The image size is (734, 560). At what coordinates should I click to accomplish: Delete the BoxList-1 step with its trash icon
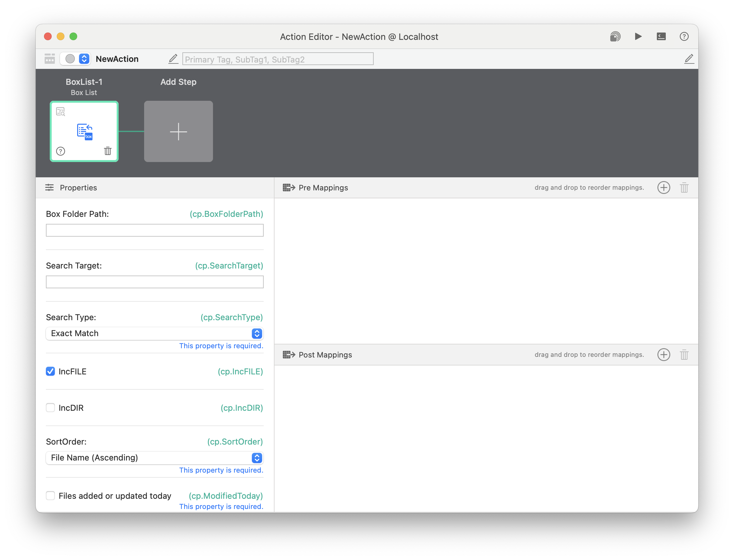pyautogui.click(x=108, y=151)
